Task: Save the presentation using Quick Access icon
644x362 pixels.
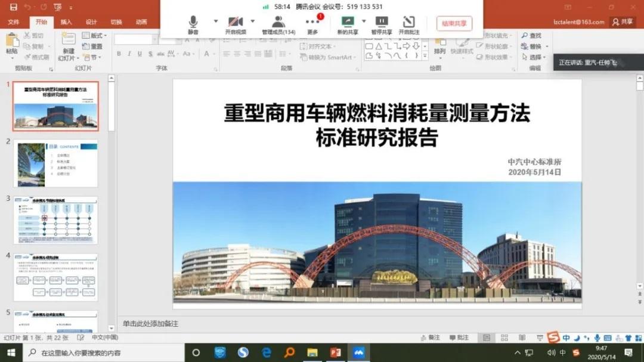Action: pyautogui.click(x=13, y=7)
